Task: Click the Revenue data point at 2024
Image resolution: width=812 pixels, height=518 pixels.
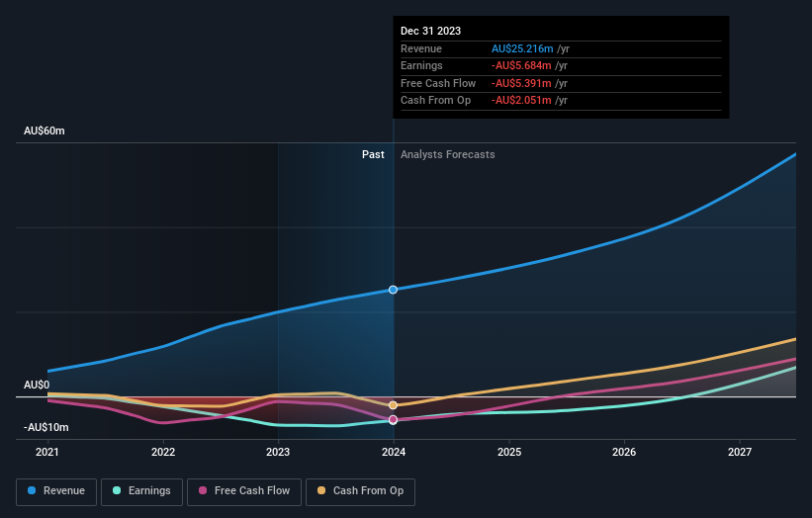Action: [x=393, y=290]
